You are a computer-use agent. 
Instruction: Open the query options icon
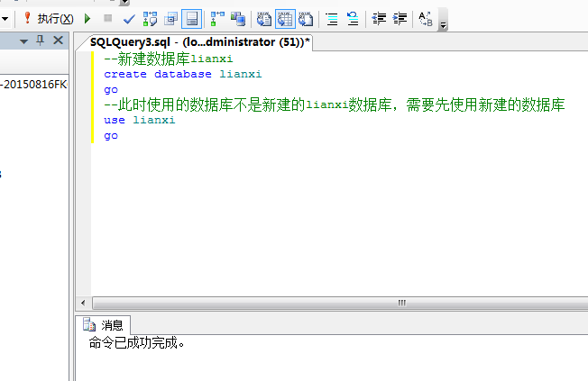[x=170, y=19]
